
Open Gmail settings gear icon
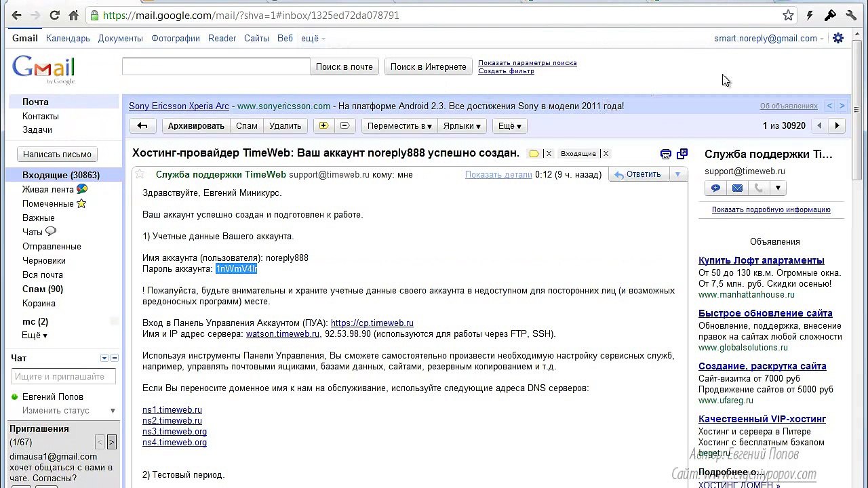[x=838, y=38]
